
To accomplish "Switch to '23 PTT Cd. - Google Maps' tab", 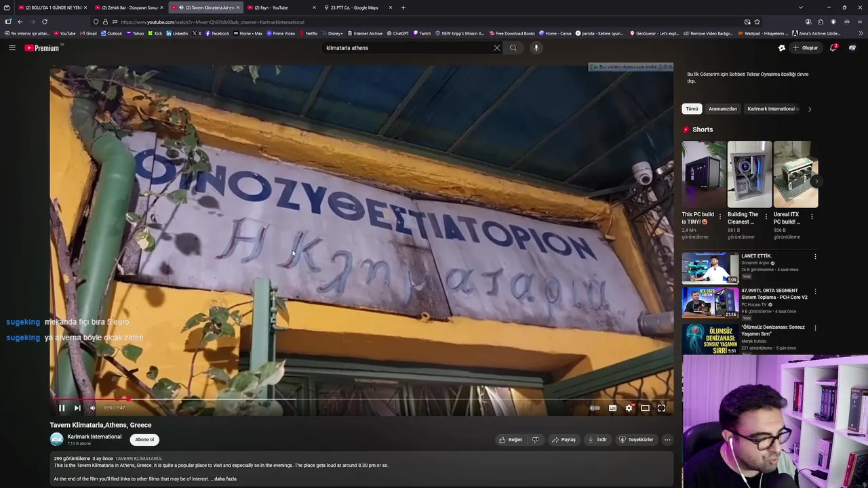I will [357, 7].
